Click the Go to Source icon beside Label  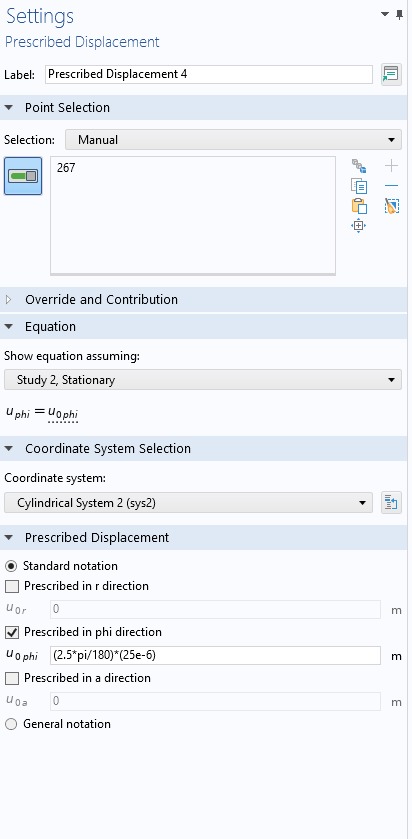pyautogui.click(x=391, y=74)
